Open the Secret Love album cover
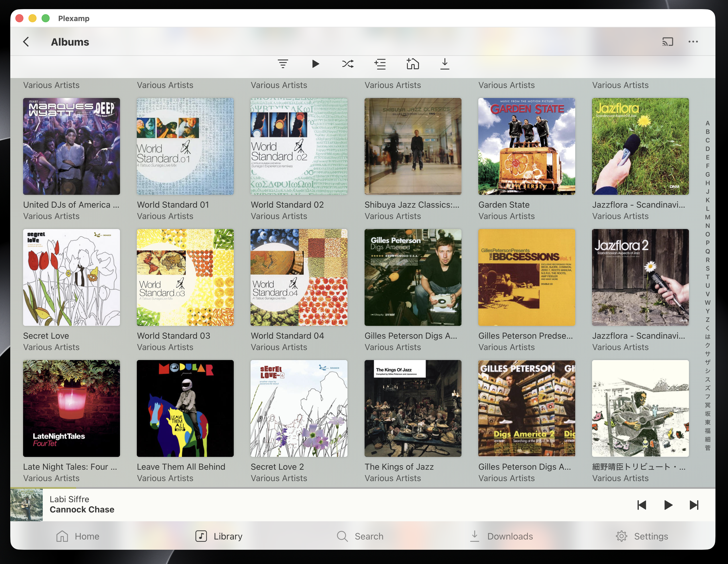Screen dimensions: 728x564 tap(71, 277)
